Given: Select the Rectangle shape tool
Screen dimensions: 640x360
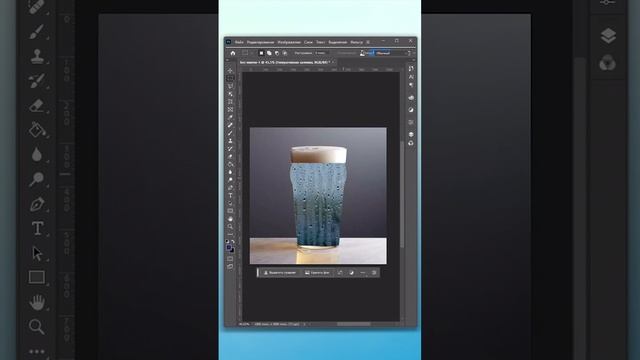Looking at the screenshot, I should (x=230, y=211).
